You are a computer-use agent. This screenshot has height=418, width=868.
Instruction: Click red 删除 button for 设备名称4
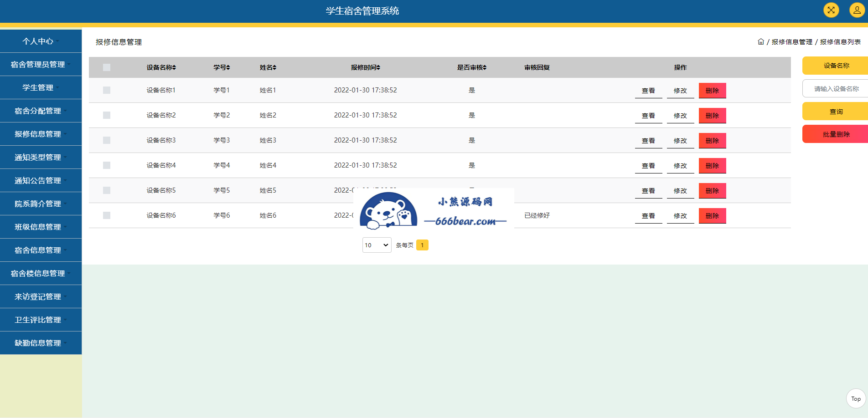click(x=712, y=166)
